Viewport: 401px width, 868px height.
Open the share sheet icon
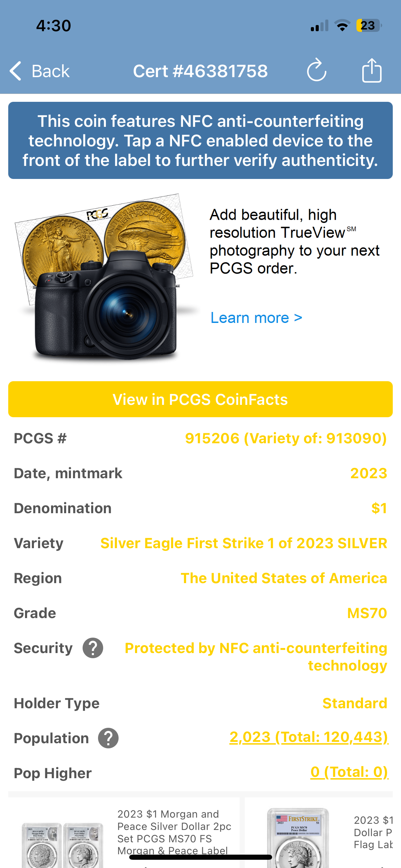coord(372,71)
